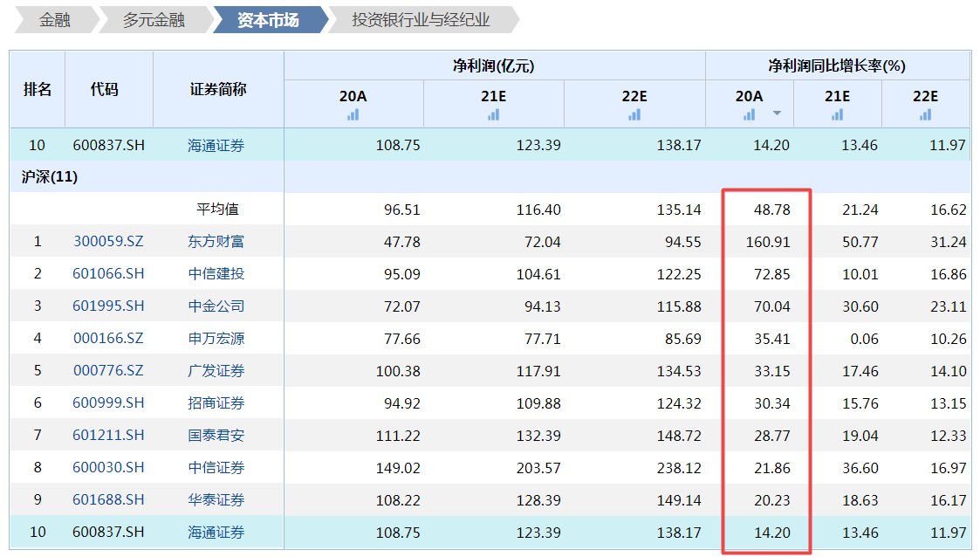980x557 pixels.
Task: Click the 平均值 row label
Action: 217,210
